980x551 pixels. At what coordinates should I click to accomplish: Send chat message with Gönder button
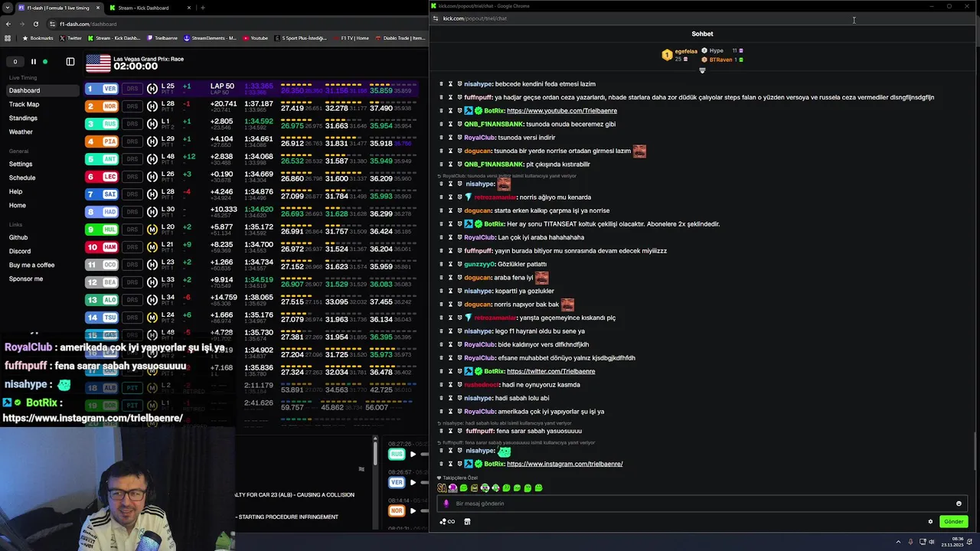[x=953, y=522]
